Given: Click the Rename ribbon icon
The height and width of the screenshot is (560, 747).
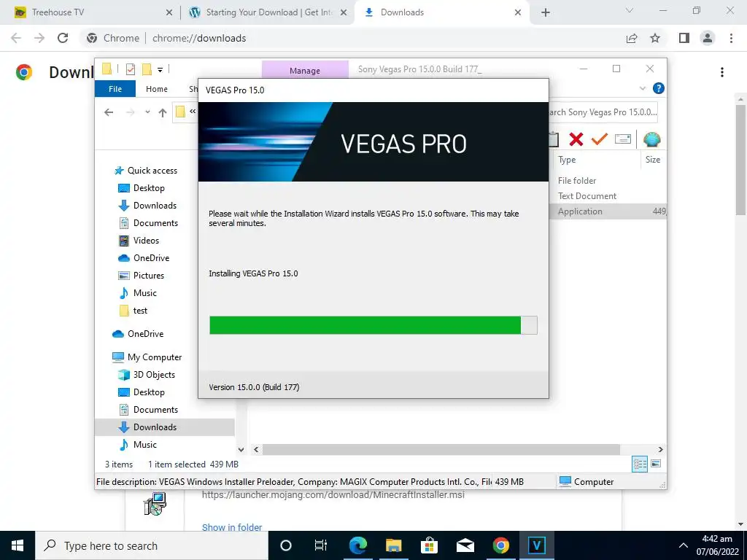Looking at the screenshot, I should click(x=623, y=139).
